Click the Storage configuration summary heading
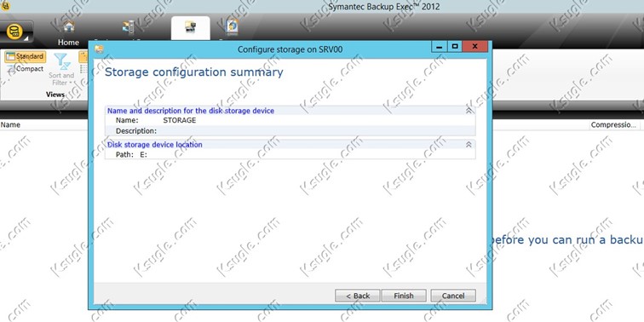The width and height of the screenshot is (644, 322). tap(194, 72)
